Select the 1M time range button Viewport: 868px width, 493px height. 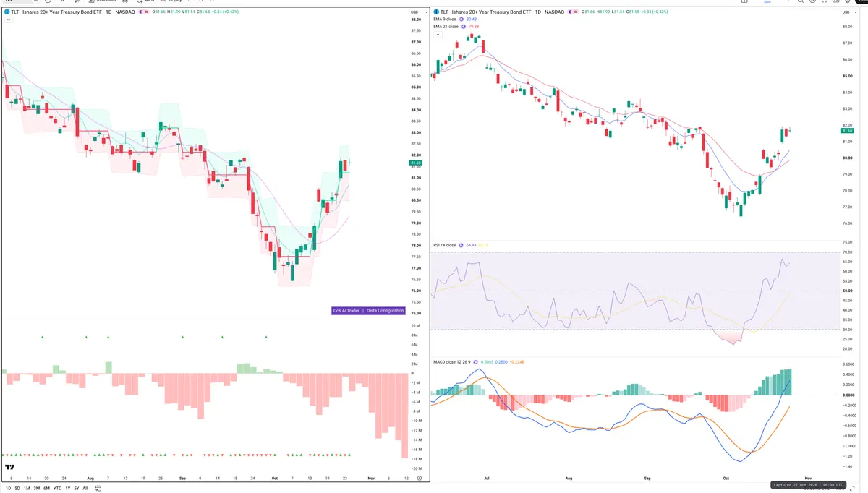point(27,489)
